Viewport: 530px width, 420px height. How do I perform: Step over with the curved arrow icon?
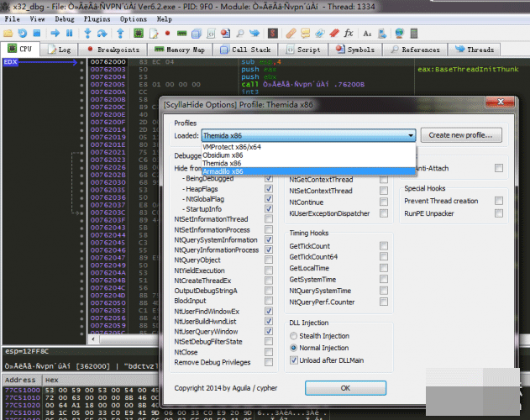click(102, 33)
